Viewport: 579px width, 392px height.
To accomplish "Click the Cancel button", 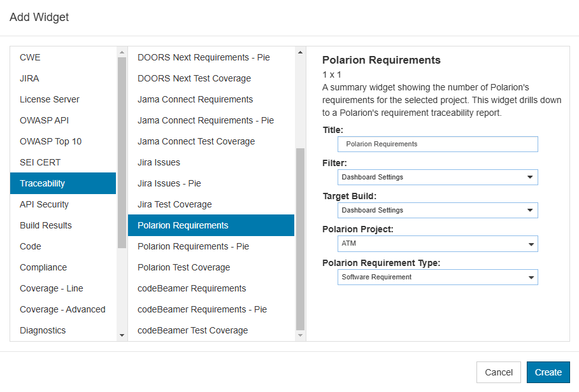I will (499, 372).
